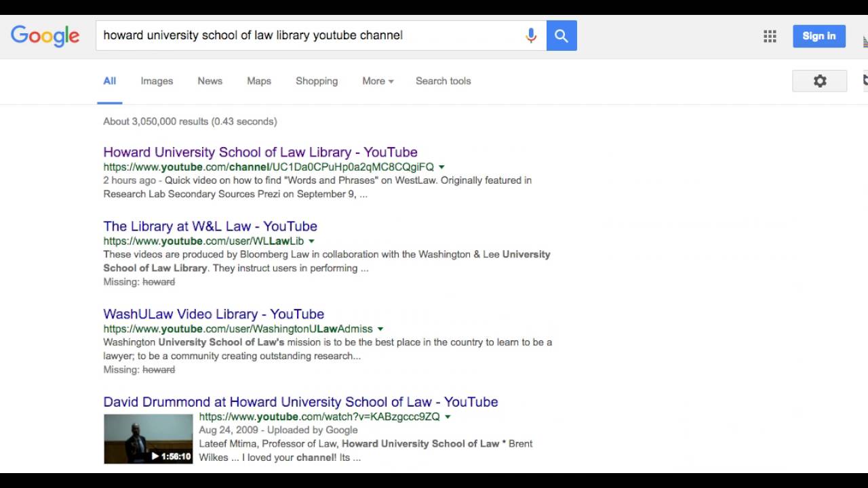The image size is (868, 488).
Task: Expand dropdown arrow beside Howard channel URL
Action: (441, 167)
